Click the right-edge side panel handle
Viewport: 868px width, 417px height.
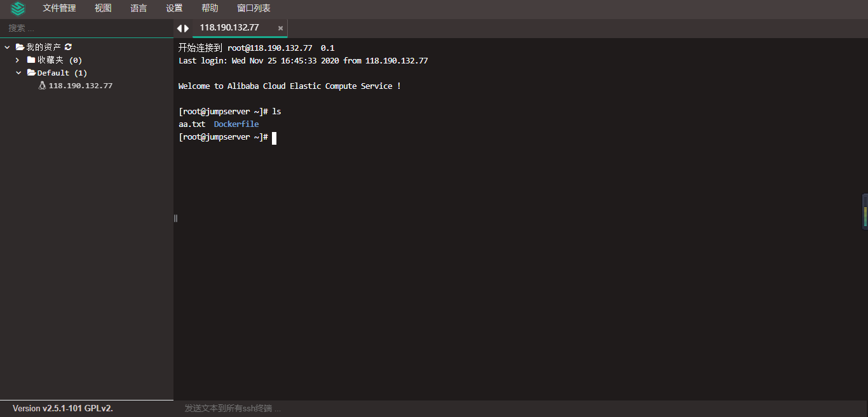865,211
